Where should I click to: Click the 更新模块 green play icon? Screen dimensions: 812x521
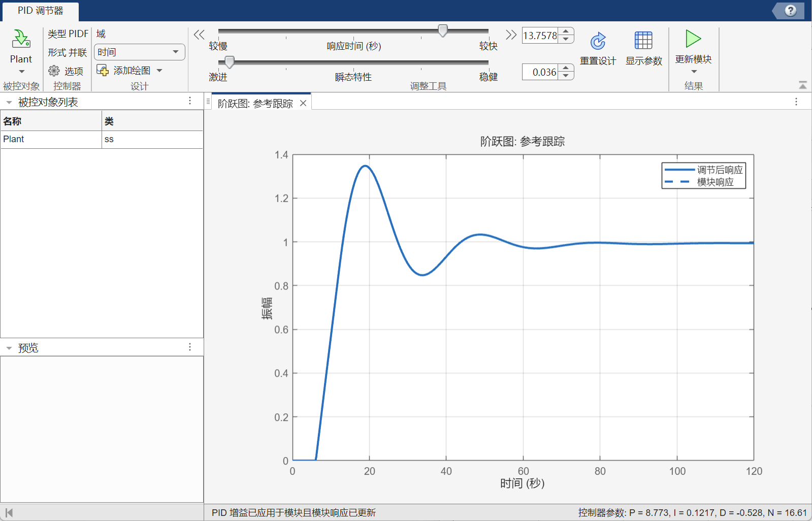(693, 39)
